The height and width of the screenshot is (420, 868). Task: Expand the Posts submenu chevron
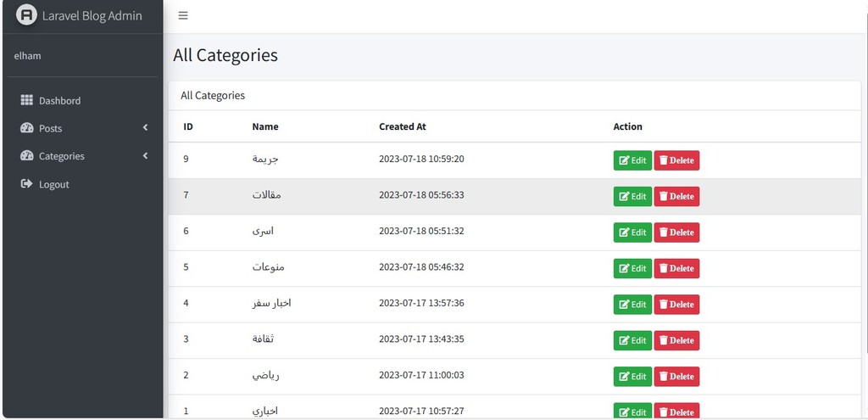tap(145, 127)
